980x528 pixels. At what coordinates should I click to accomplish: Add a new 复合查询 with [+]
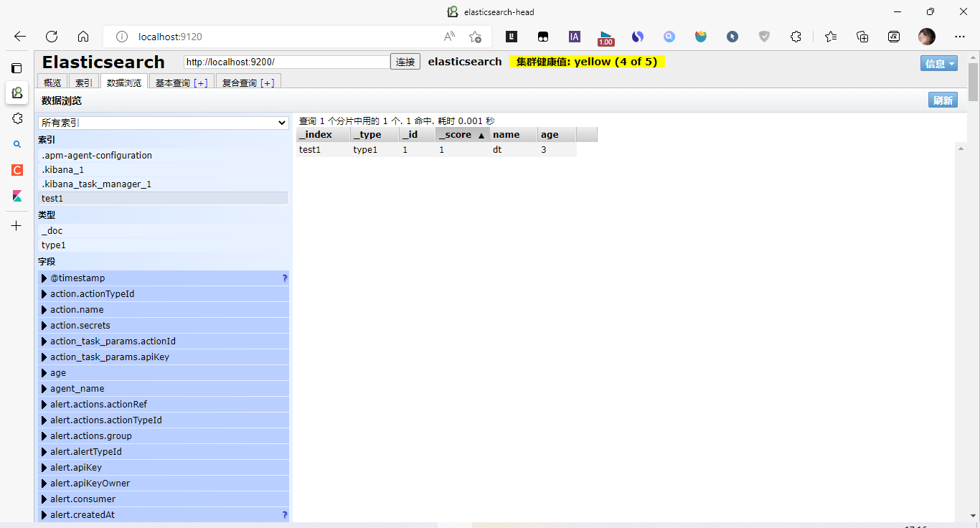[x=267, y=82]
